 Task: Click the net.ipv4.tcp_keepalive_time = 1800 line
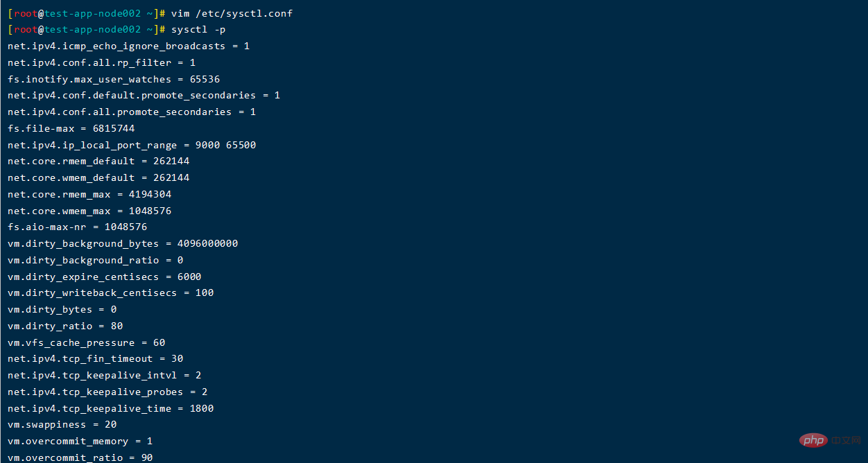111,408
